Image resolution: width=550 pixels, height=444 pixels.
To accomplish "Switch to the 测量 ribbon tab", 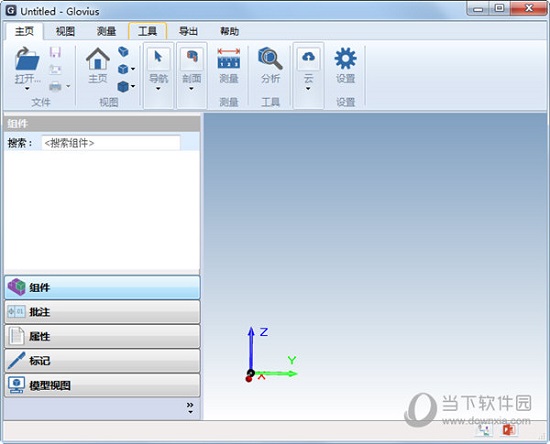I will click(106, 31).
